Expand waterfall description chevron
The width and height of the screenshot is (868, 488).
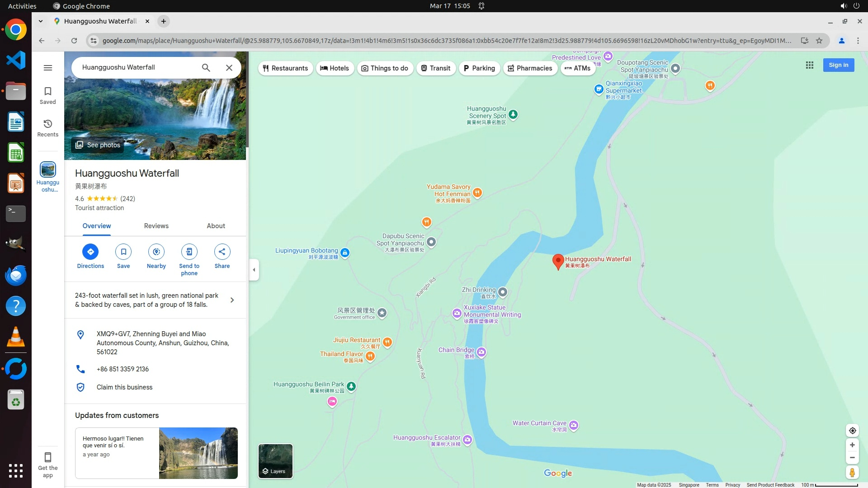[232, 300]
